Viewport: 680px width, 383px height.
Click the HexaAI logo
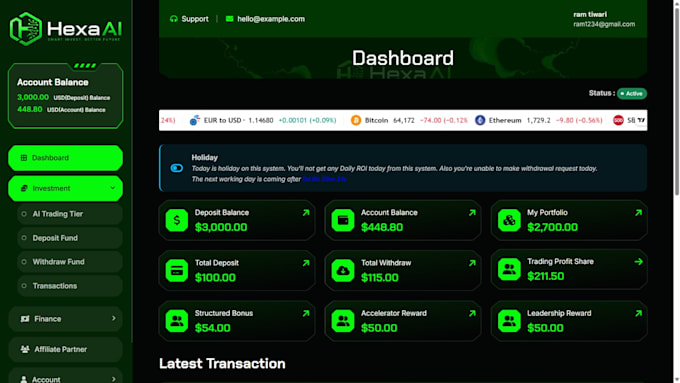pos(65,29)
